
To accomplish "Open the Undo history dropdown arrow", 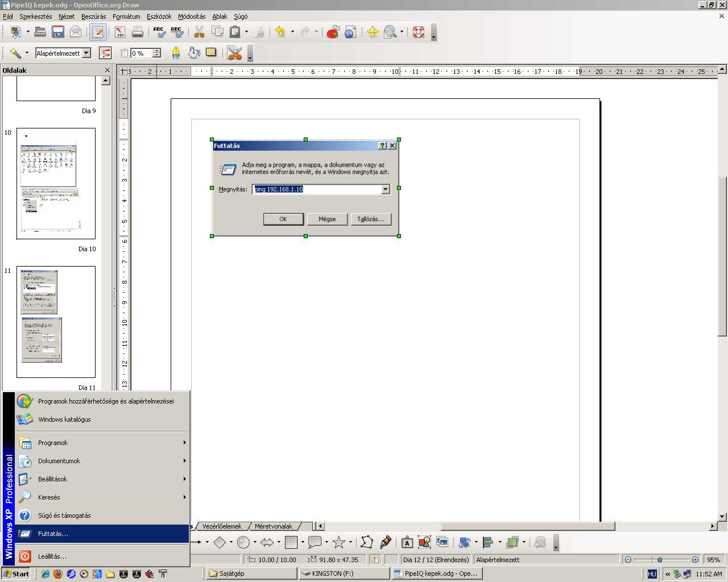I will click(x=292, y=32).
